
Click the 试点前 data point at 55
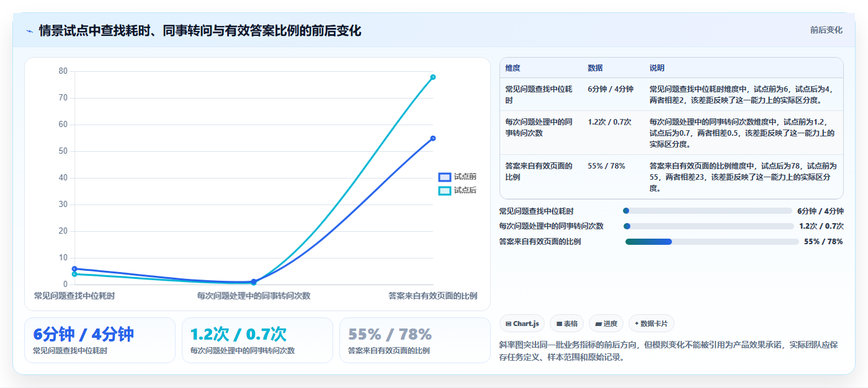click(x=433, y=138)
